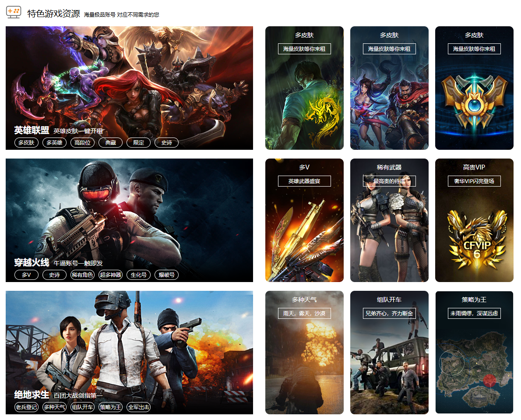Click 海量皮肤等你来租 on the green dragon-jacket card

(304, 49)
